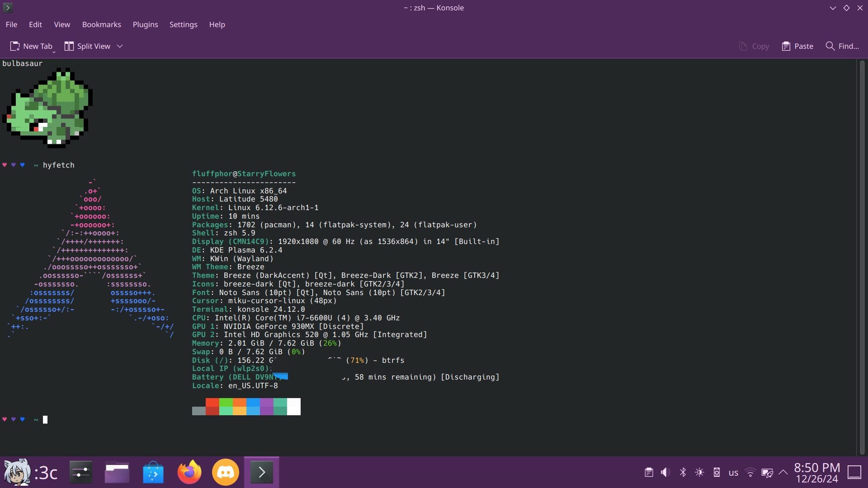
Task: Click the 'OS: Arch Linux x86_64' line
Action: pos(240,191)
